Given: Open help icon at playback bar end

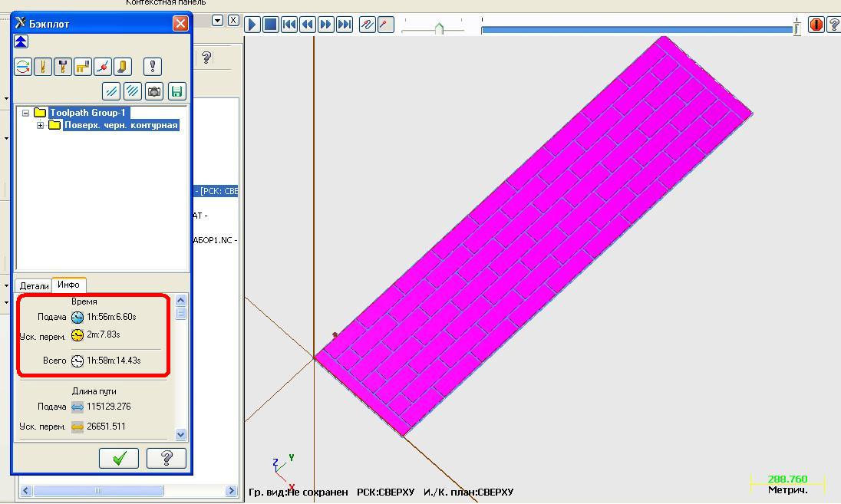Looking at the screenshot, I should [x=834, y=24].
